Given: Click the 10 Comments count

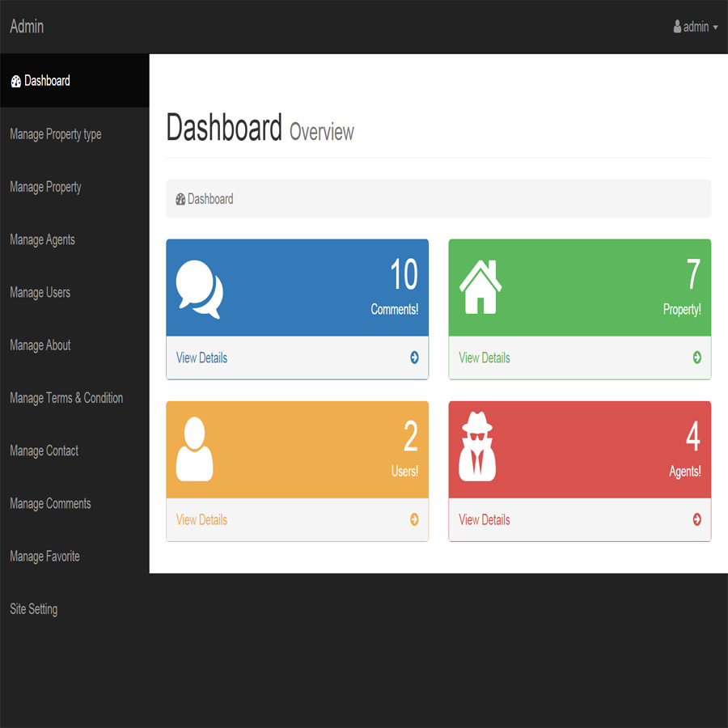Looking at the screenshot, I should (x=404, y=274).
